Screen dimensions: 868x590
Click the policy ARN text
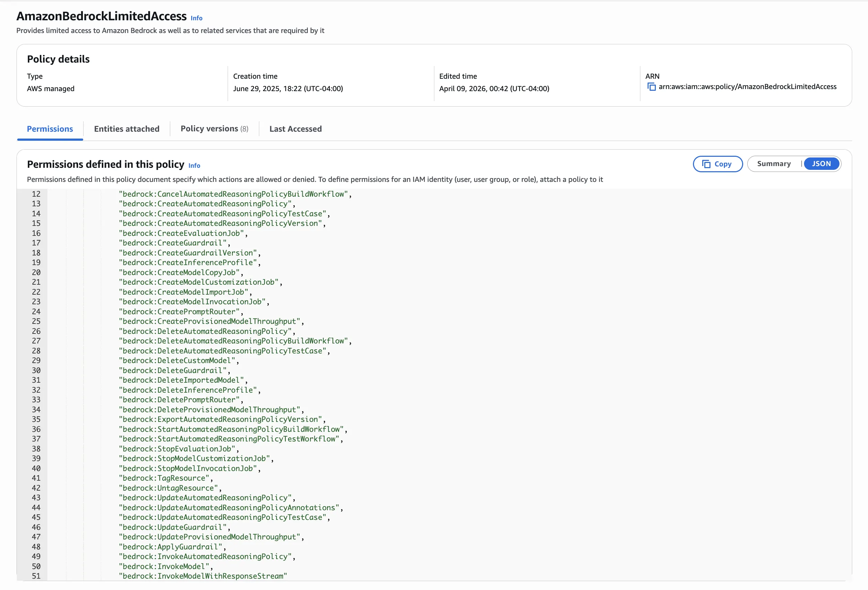click(x=747, y=87)
